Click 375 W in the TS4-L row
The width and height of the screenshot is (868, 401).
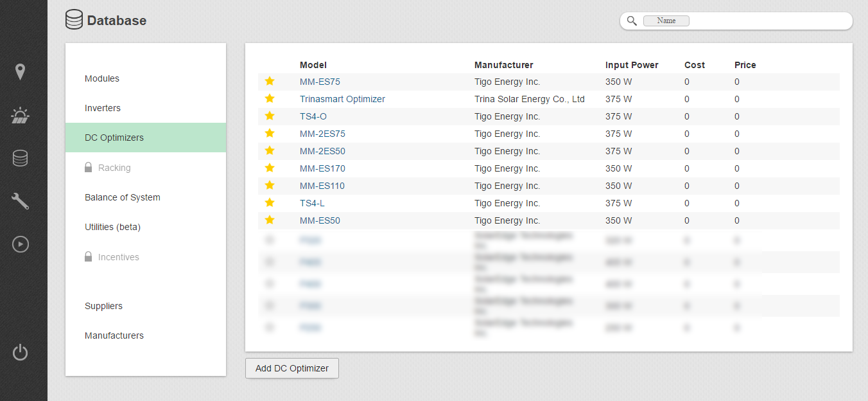619,203
